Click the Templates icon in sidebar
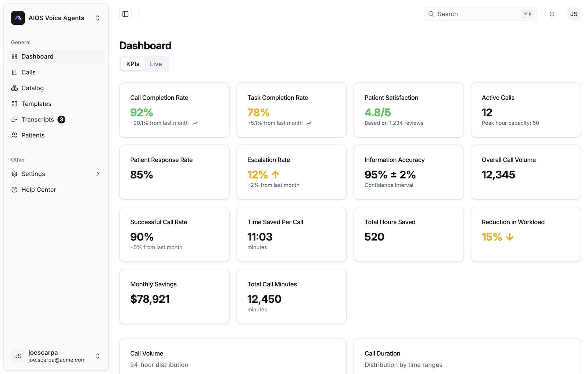The height and width of the screenshot is (374, 588). 14,104
